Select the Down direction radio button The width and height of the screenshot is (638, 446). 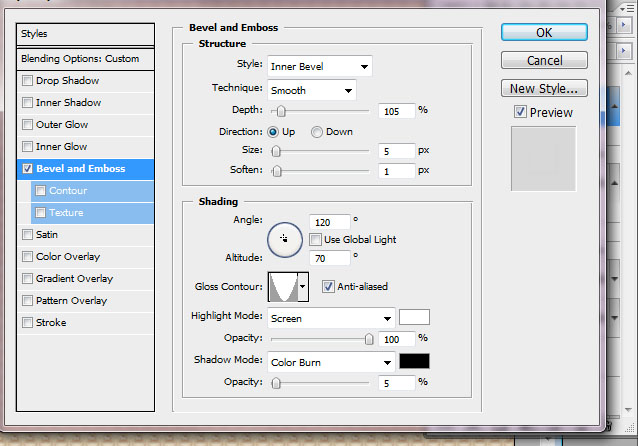pyautogui.click(x=317, y=132)
